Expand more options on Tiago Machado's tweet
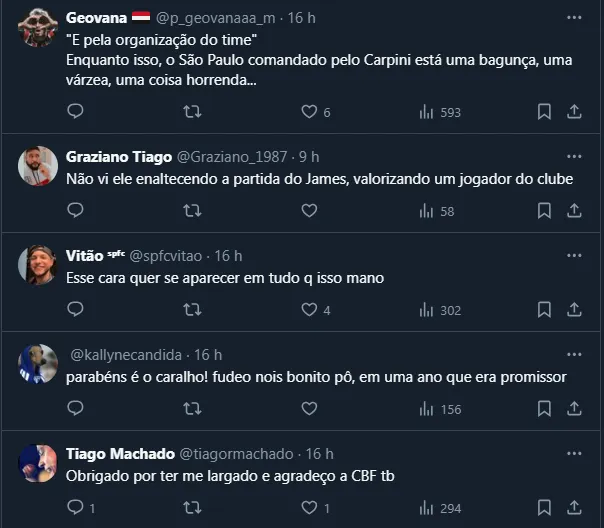604x528 pixels. tap(573, 453)
